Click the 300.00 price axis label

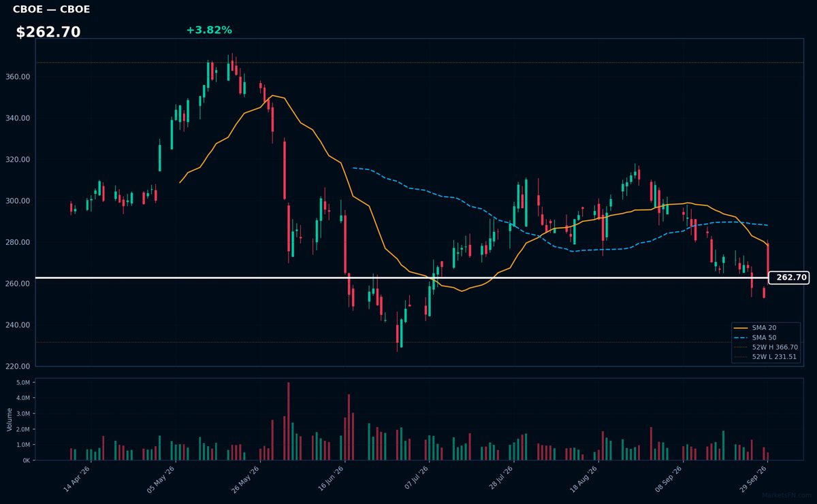(x=18, y=201)
